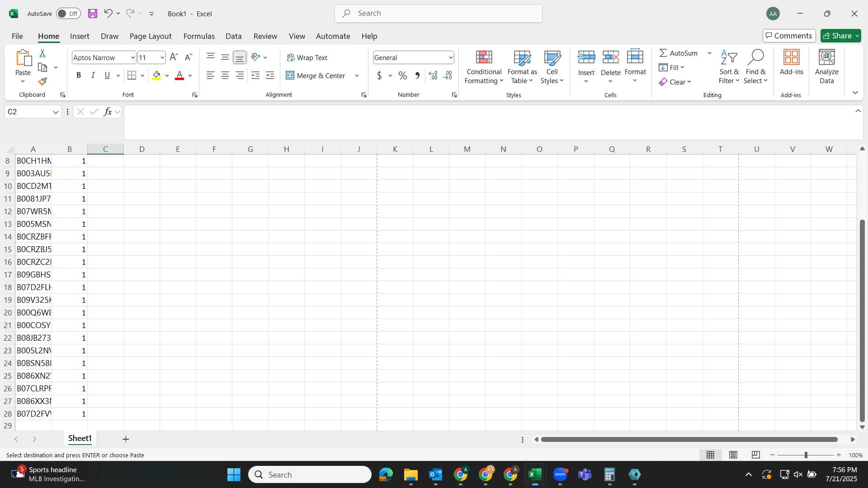
Task: Click the Insert cells icon
Action: coord(586,57)
